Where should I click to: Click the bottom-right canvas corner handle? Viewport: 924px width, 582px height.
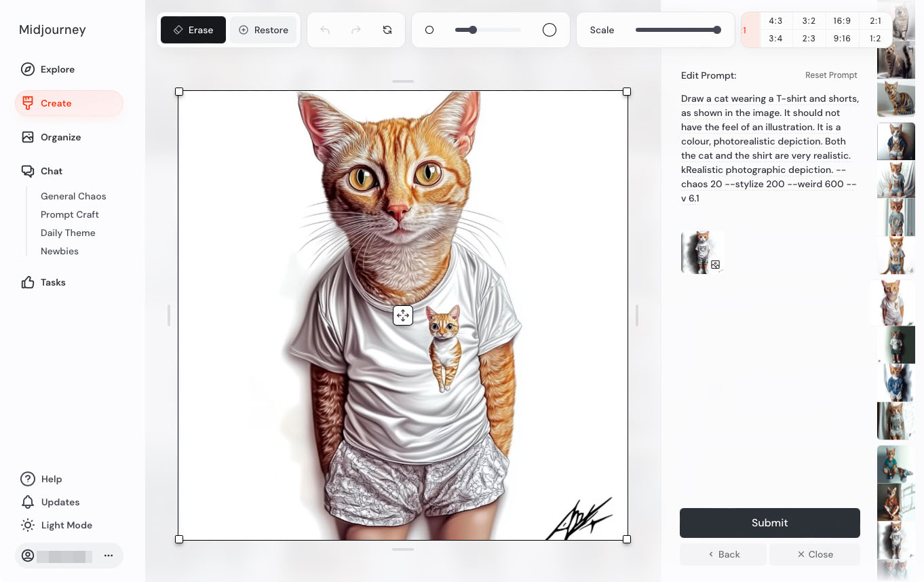point(627,539)
